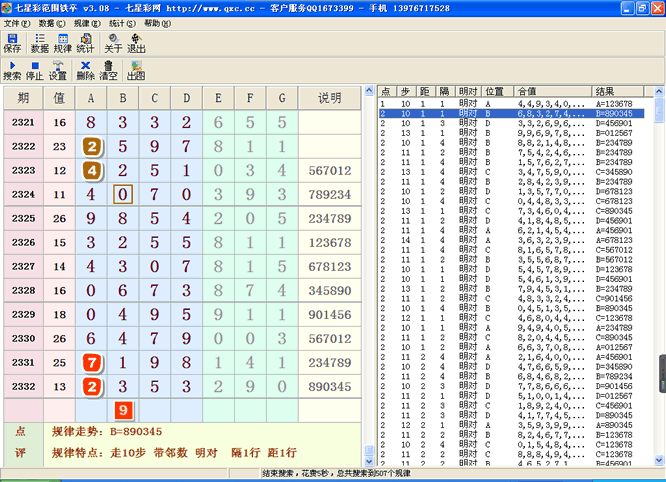Open the 文件(F) menu

pos(17,23)
